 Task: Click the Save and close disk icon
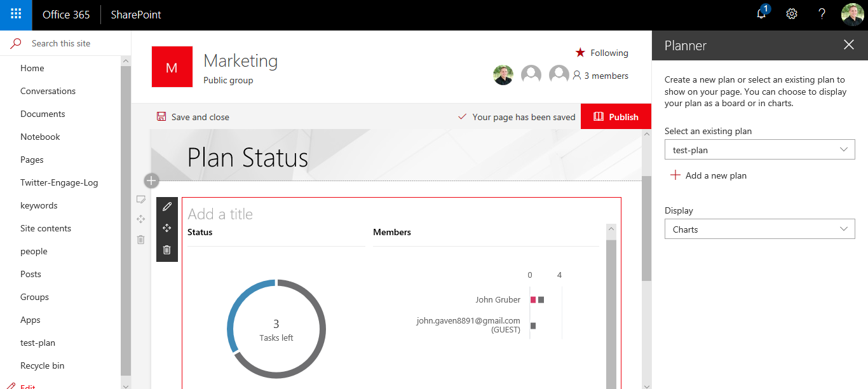click(x=161, y=117)
